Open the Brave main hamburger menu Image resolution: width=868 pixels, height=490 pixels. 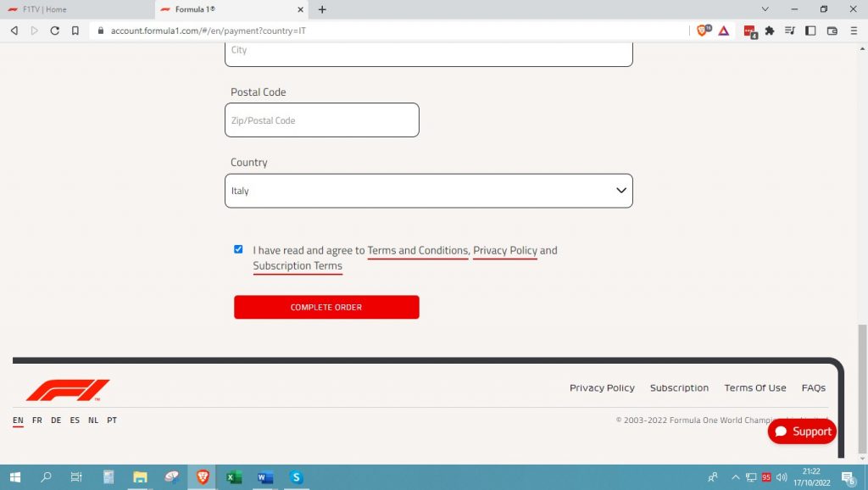pyautogui.click(x=854, y=31)
